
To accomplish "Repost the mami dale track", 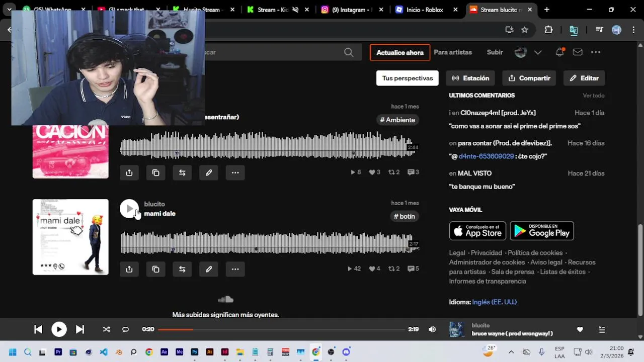I will pyautogui.click(x=182, y=269).
